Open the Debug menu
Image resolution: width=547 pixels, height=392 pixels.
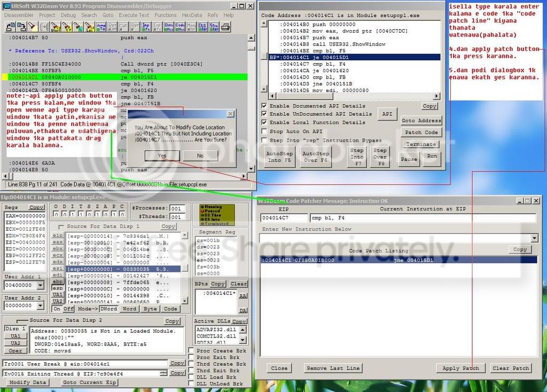[x=68, y=15]
